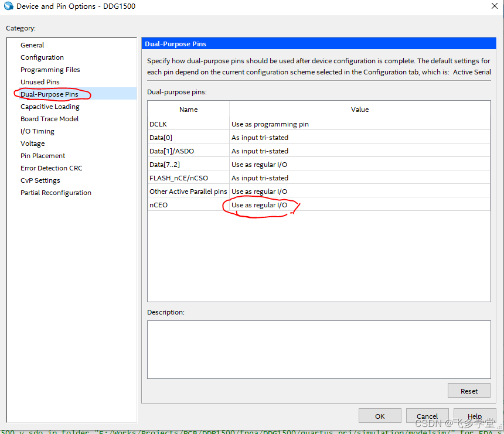Image resolution: width=504 pixels, height=434 pixels.
Task: Click the Quartus application icon in title bar
Action: pyautogui.click(x=8, y=6)
